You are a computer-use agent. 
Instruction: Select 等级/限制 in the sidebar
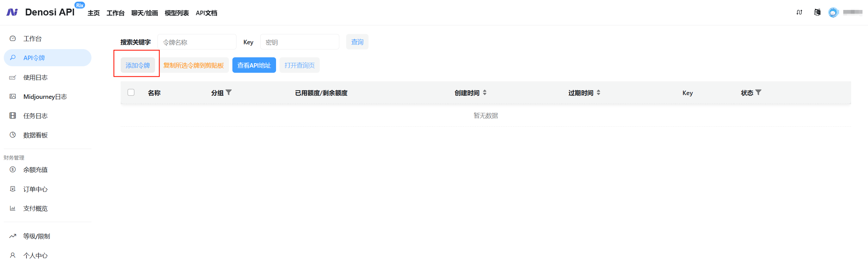point(47,236)
